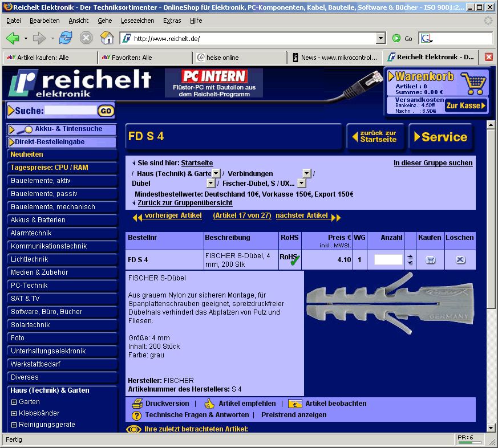
Task: Open the Haus (Technik) & Garten breadcrumb dropdown
Action: 216,173
